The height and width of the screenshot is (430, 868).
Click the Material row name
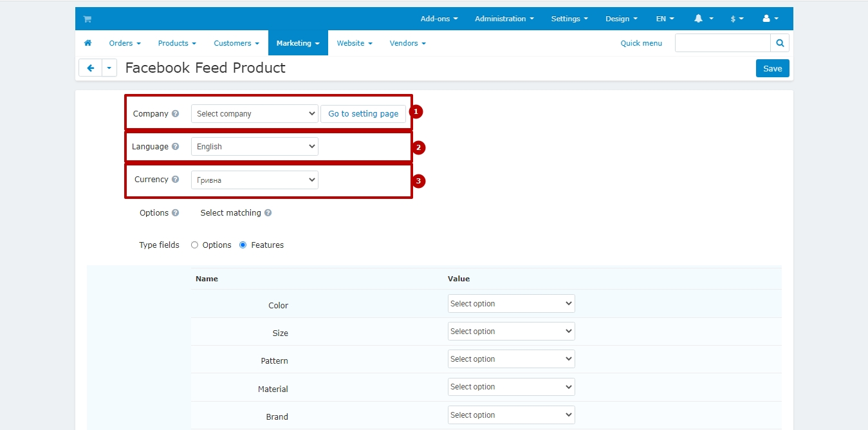pyautogui.click(x=273, y=389)
